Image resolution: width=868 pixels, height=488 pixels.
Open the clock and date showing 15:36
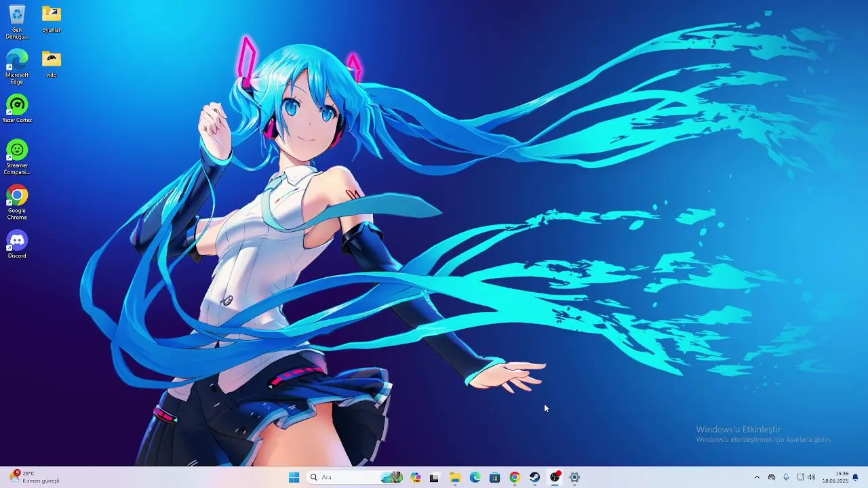point(835,477)
